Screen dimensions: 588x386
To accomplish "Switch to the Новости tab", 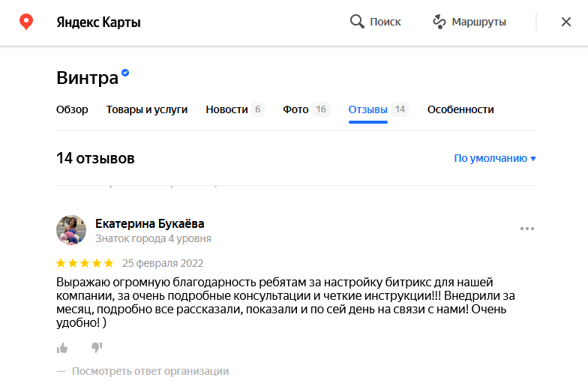I will point(226,109).
